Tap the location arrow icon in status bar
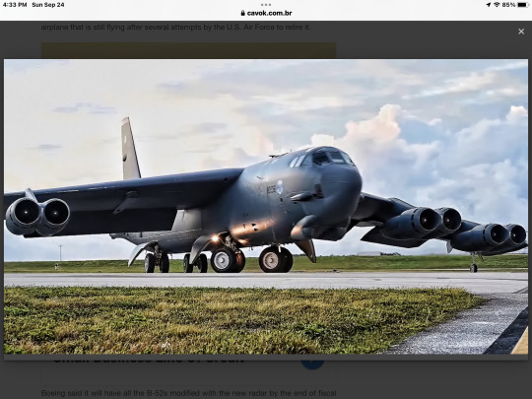 click(489, 5)
